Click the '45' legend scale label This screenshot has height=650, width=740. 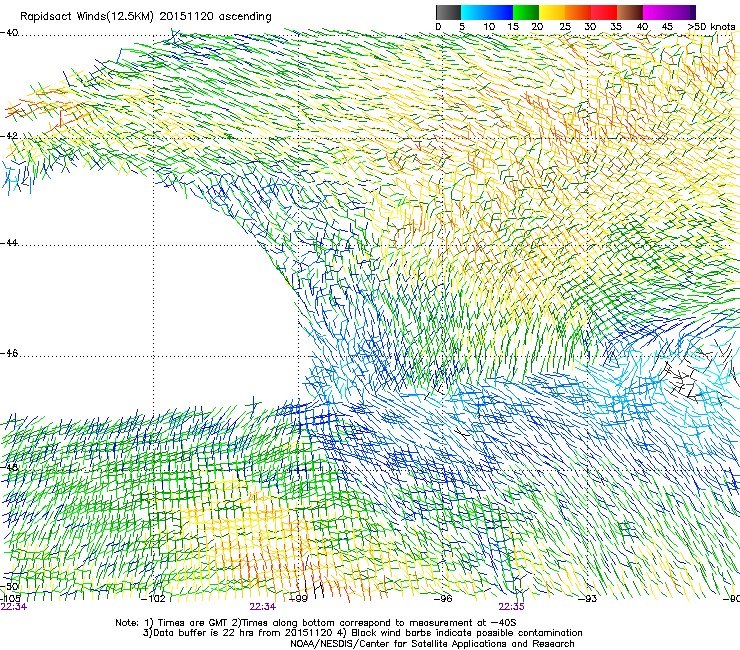point(667,27)
